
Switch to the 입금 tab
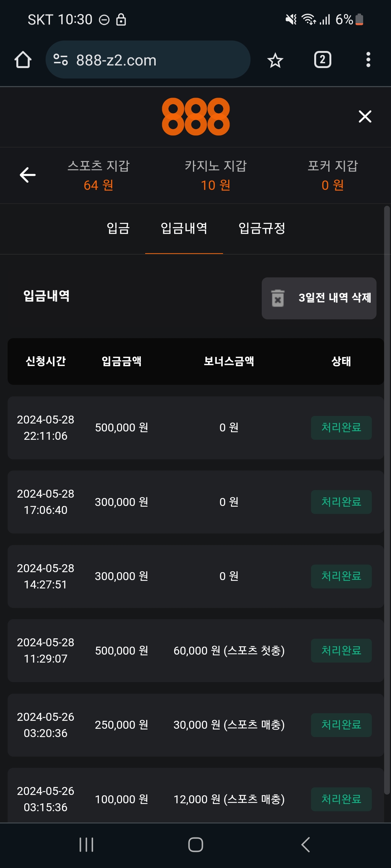[118, 228]
